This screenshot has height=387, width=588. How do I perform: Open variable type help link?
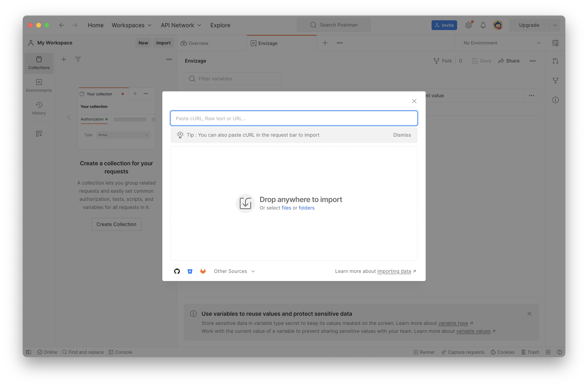click(453, 323)
